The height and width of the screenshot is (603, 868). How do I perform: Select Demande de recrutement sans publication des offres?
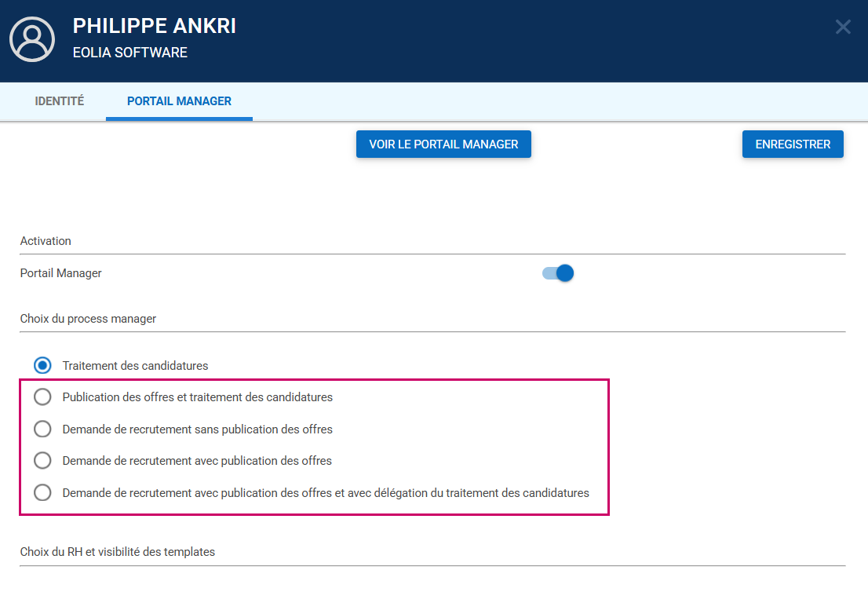[x=42, y=429]
